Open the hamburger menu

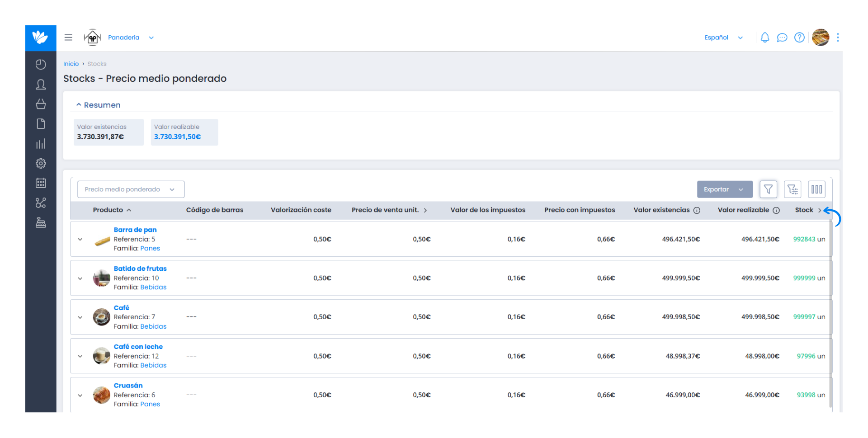pyautogui.click(x=68, y=38)
